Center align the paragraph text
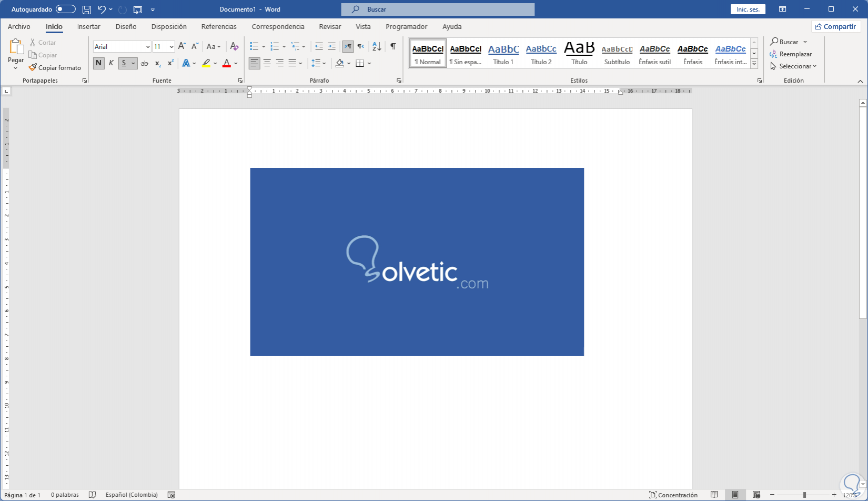The image size is (868, 501). point(267,63)
